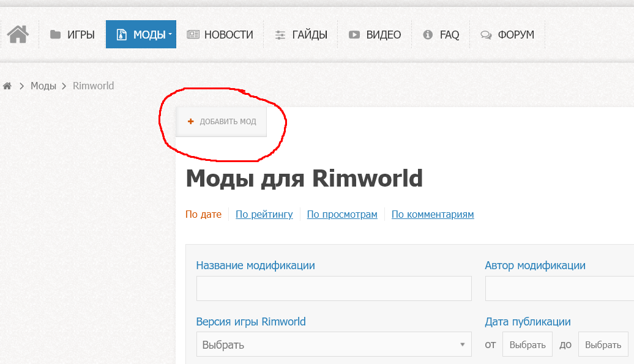This screenshot has height=364, width=634.
Task: Open the Версия игры Rimworld dropdown
Action: 334,344
